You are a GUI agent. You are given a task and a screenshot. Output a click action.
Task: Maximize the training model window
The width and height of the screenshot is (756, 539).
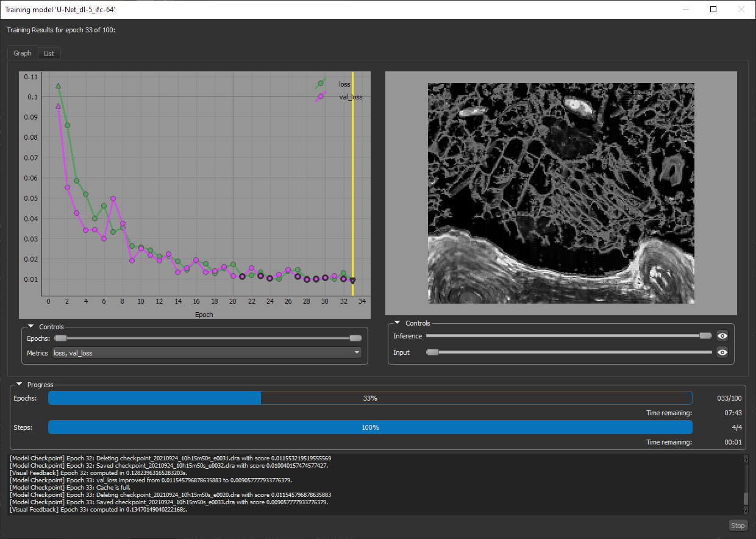(x=713, y=9)
